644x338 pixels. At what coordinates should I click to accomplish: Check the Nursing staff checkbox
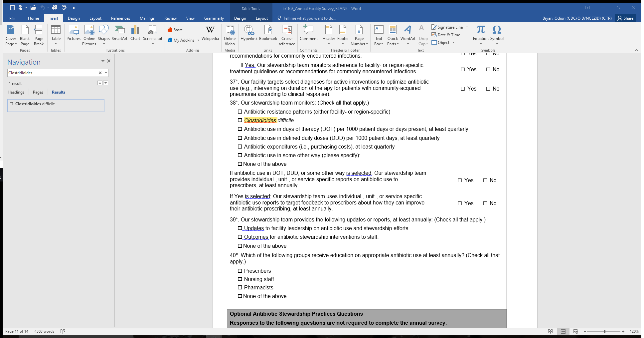240,279
